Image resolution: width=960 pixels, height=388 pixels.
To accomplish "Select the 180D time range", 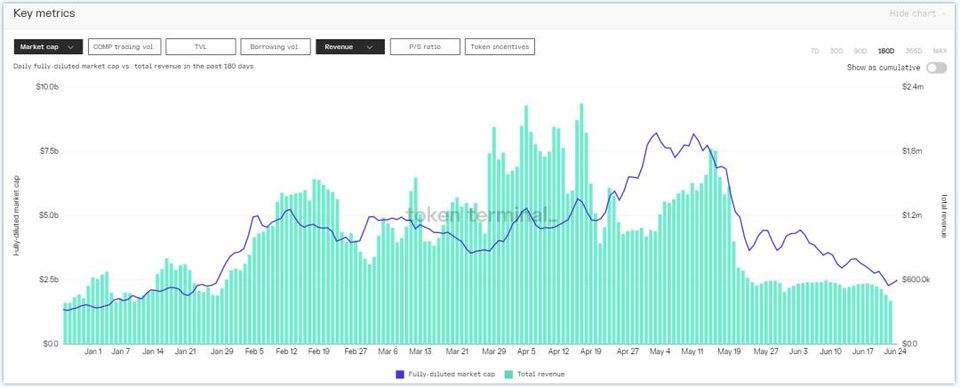I will point(885,51).
